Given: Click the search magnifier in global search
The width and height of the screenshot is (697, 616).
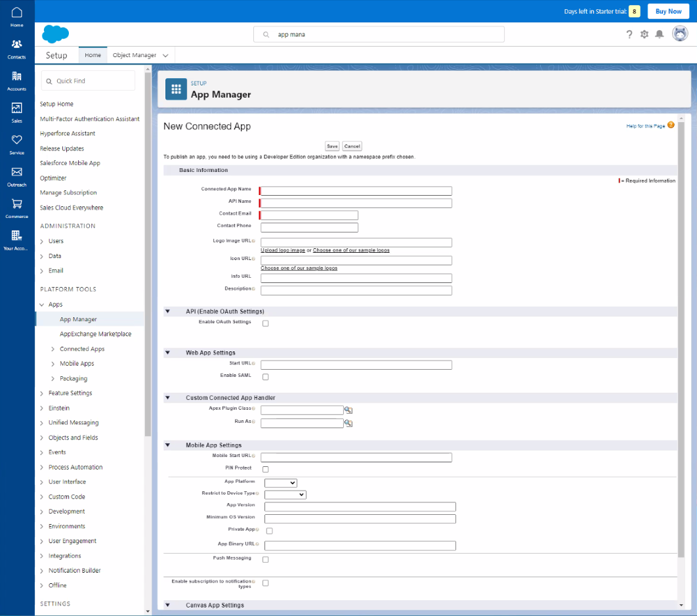Looking at the screenshot, I should tap(266, 34).
